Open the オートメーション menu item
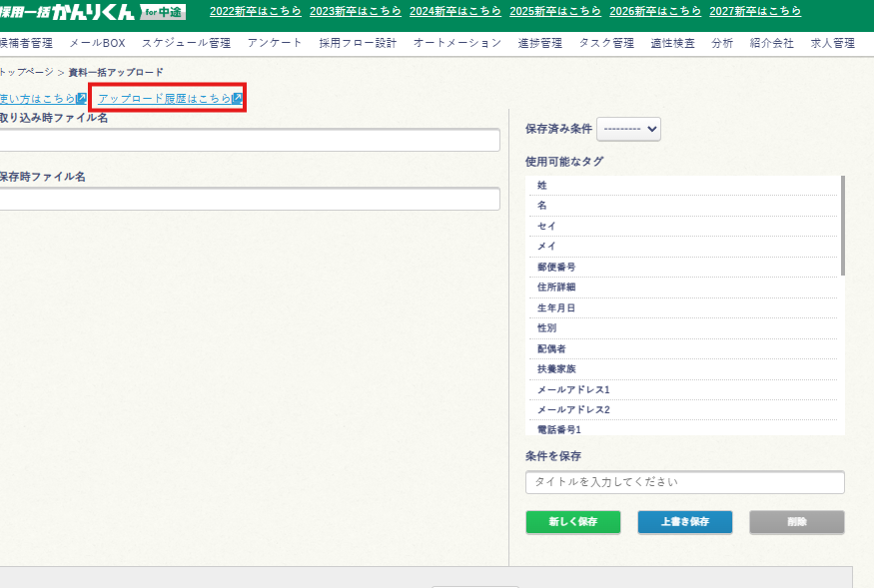The height and width of the screenshot is (588, 874). pos(456,43)
